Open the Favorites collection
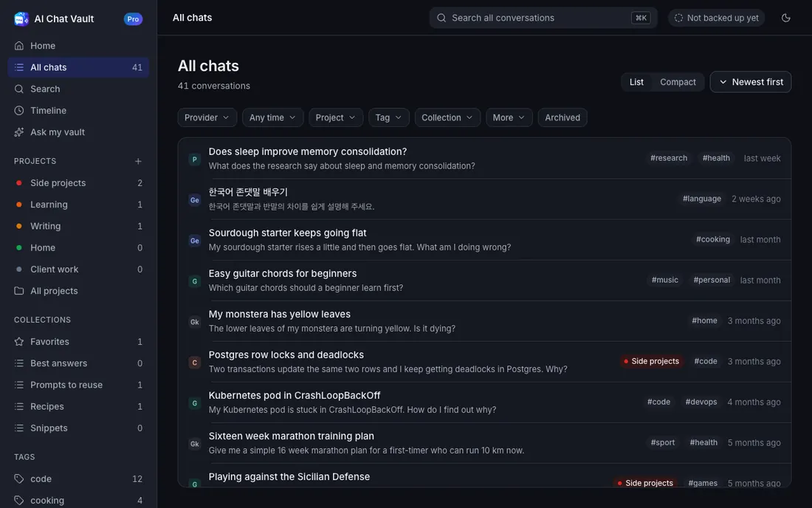 click(78, 341)
